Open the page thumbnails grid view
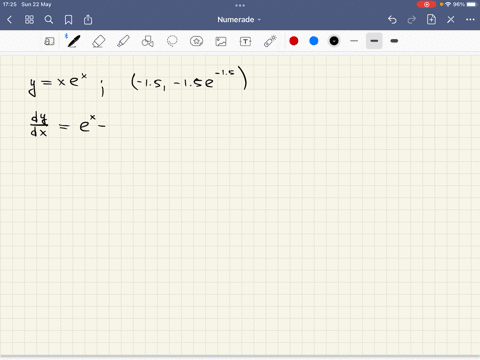 pyautogui.click(x=29, y=20)
